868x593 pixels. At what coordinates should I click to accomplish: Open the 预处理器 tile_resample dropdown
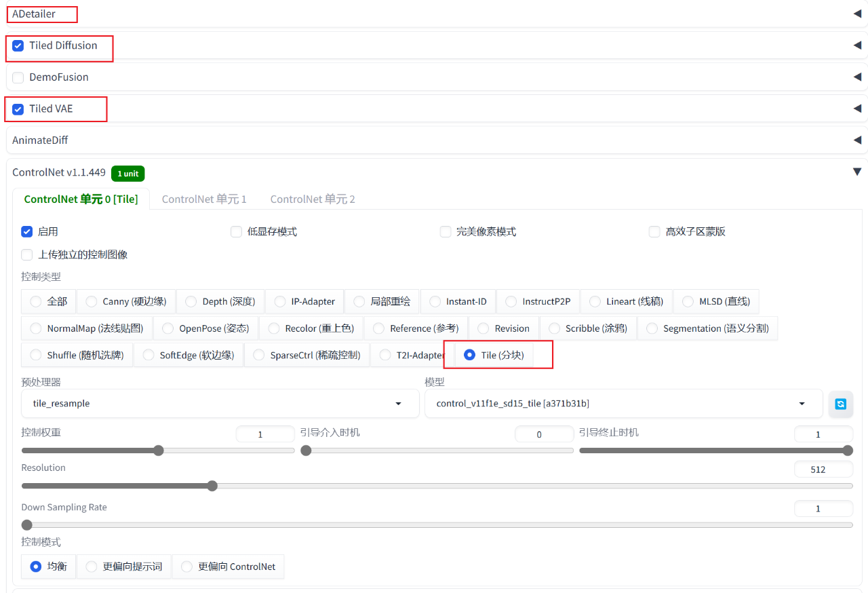[220, 404]
